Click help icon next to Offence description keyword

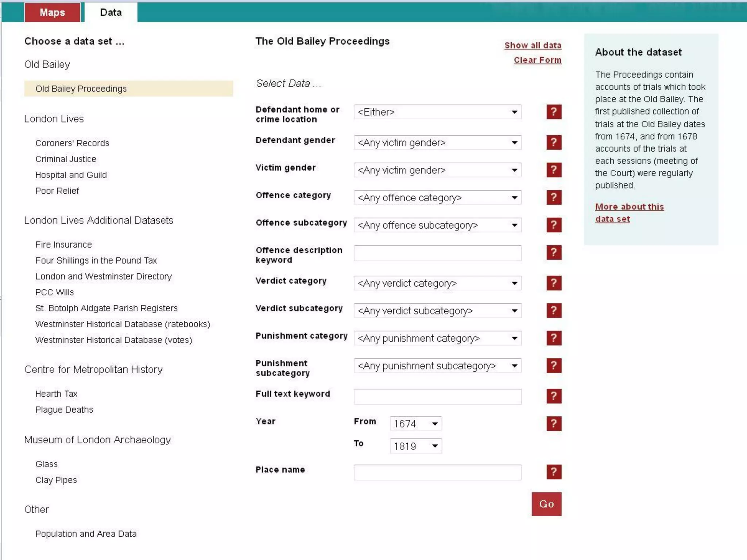coord(553,252)
